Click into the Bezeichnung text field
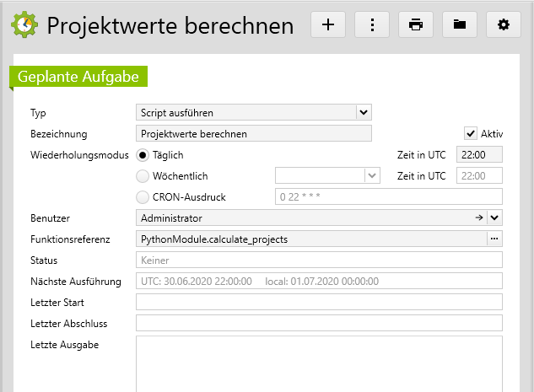 pyautogui.click(x=253, y=133)
